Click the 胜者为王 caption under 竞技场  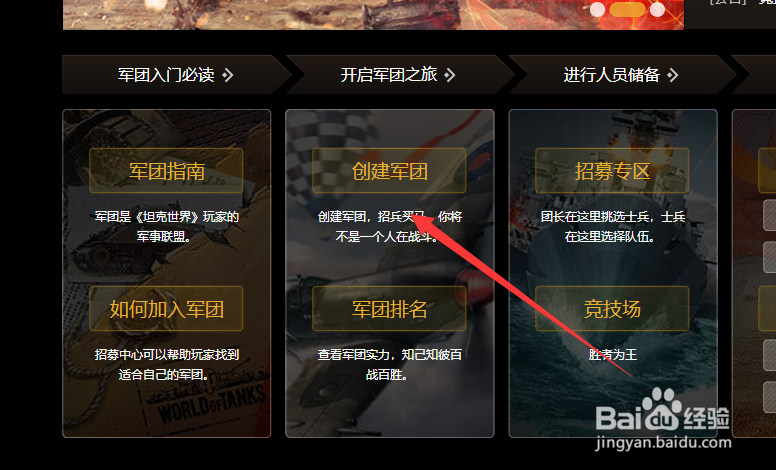click(x=612, y=355)
